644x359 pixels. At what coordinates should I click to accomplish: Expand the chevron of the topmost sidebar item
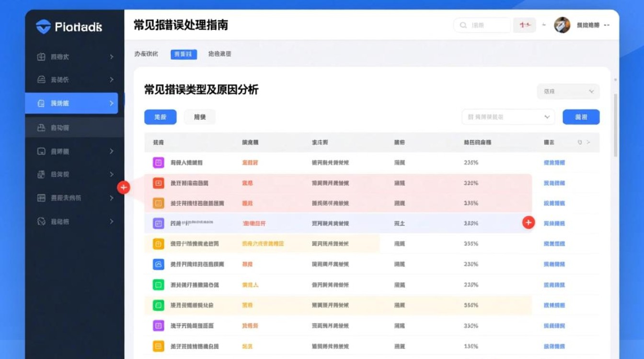[112, 57]
